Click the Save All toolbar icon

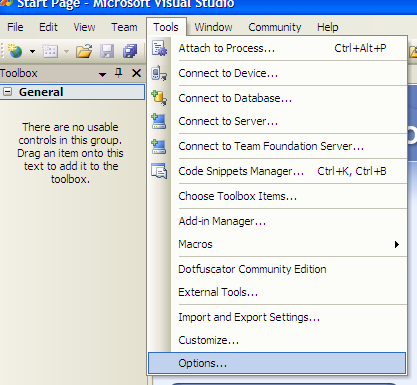[x=130, y=51]
